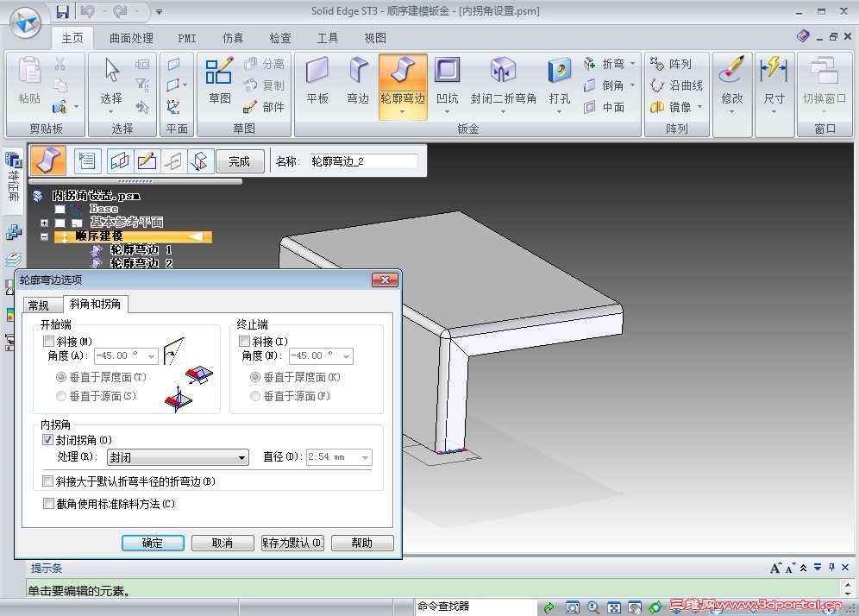Click the 倒角 (Chamfer) command
859x616 pixels.
point(604,85)
